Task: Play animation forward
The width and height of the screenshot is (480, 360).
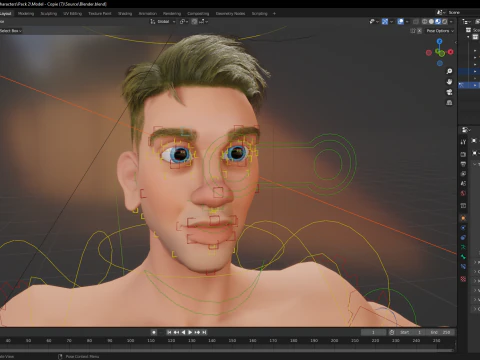Action: [x=190, y=332]
